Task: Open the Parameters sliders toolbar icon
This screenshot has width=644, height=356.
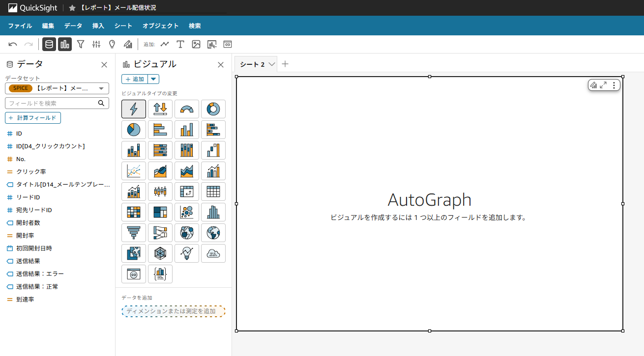Action: pyautogui.click(x=96, y=44)
